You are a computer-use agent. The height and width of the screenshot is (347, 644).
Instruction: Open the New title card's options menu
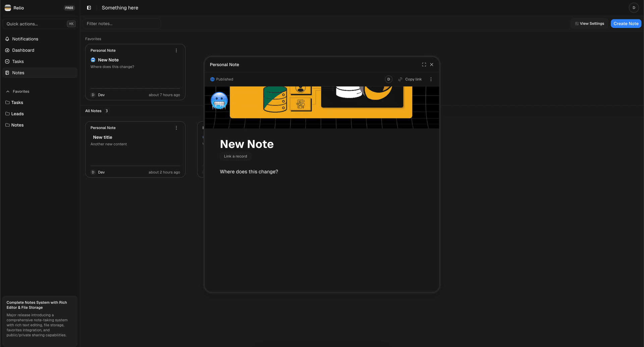click(176, 128)
